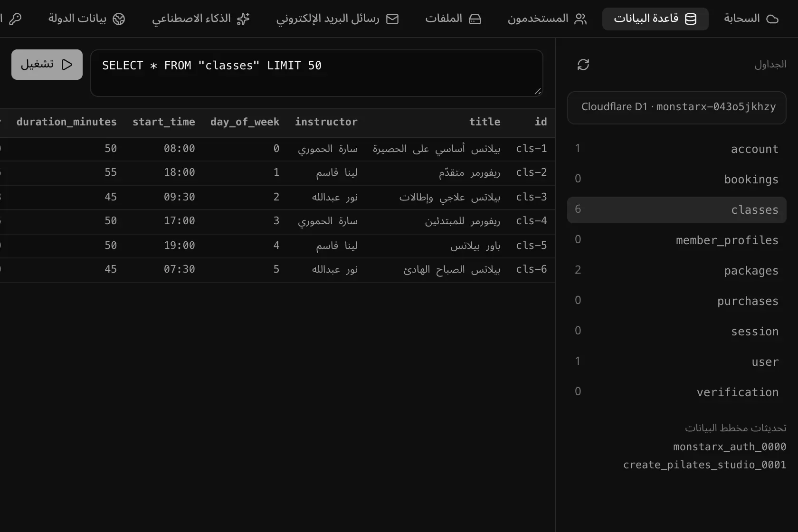This screenshot has height=532, width=798.
Task: Open the بيانات الدولة tab
Action: [x=86, y=19]
